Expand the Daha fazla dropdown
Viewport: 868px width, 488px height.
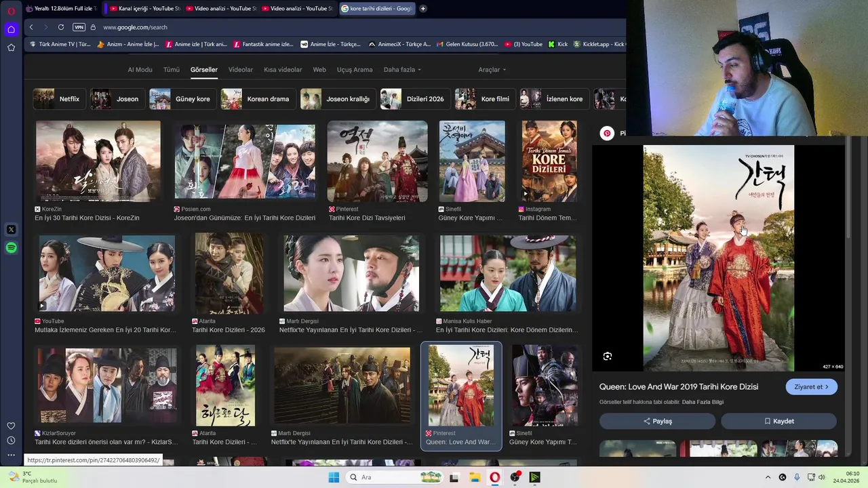(x=402, y=70)
